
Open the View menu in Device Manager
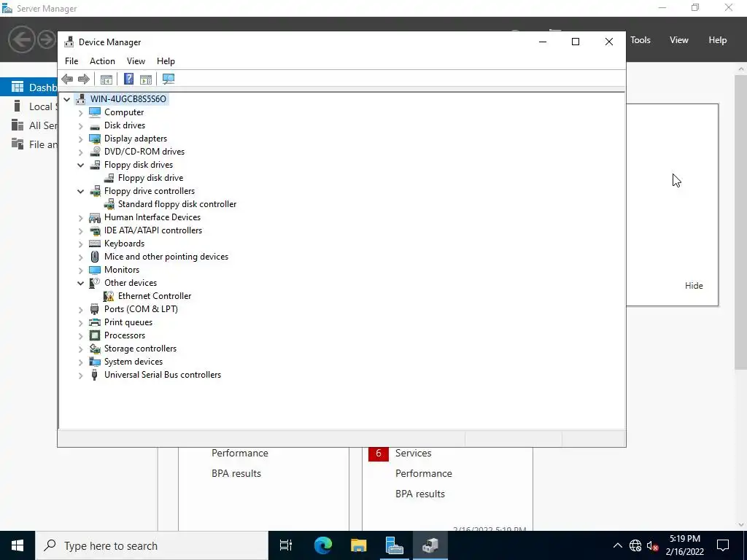(x=136, y=61)
